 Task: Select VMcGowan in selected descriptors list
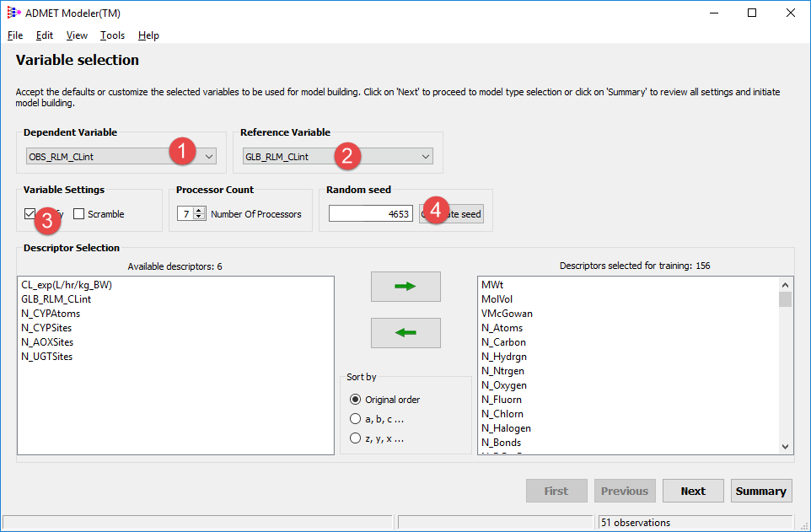coord(507,314)
